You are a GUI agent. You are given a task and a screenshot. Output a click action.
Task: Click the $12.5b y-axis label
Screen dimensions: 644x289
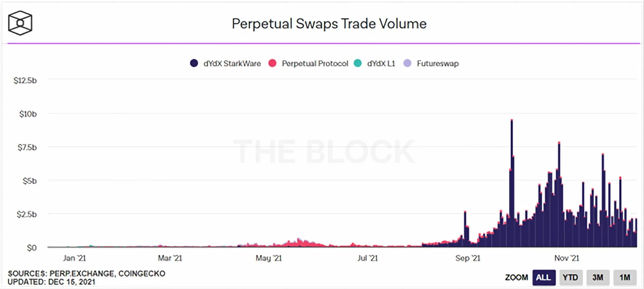click(25, 80)
